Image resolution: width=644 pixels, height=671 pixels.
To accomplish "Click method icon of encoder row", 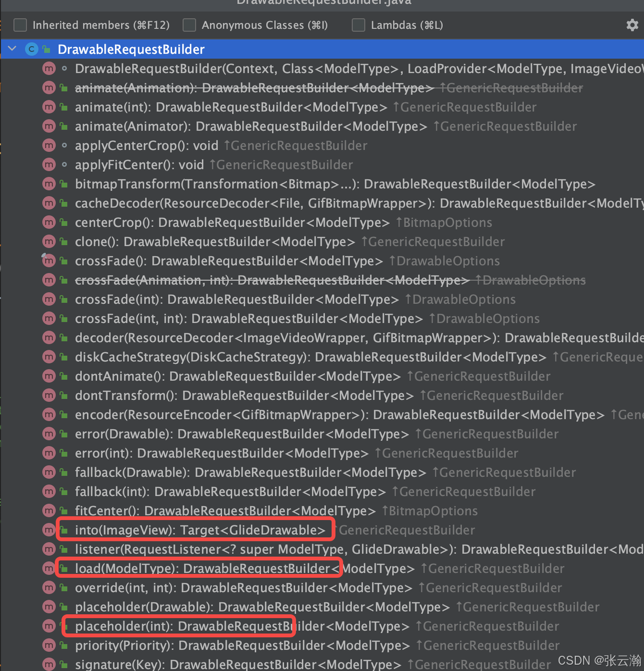I will (49, 415).
